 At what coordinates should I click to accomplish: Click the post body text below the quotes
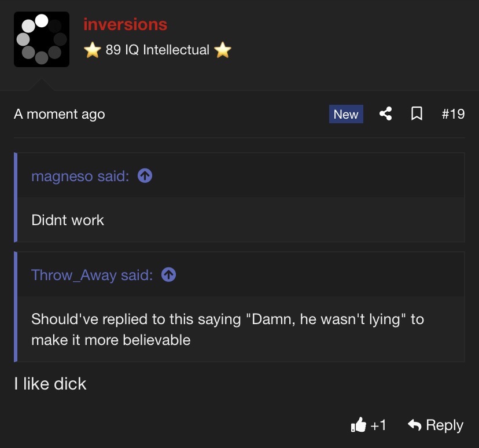[x=50, y=383]
